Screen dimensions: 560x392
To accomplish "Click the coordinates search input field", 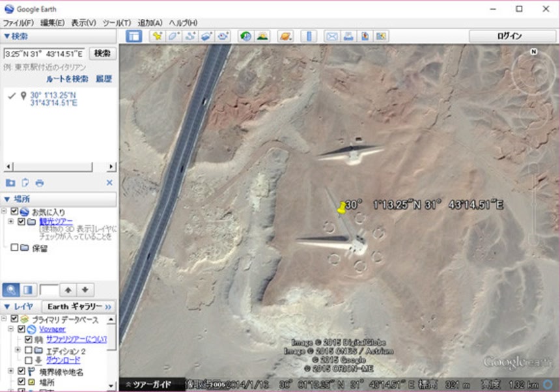I will tap(44, 53).
